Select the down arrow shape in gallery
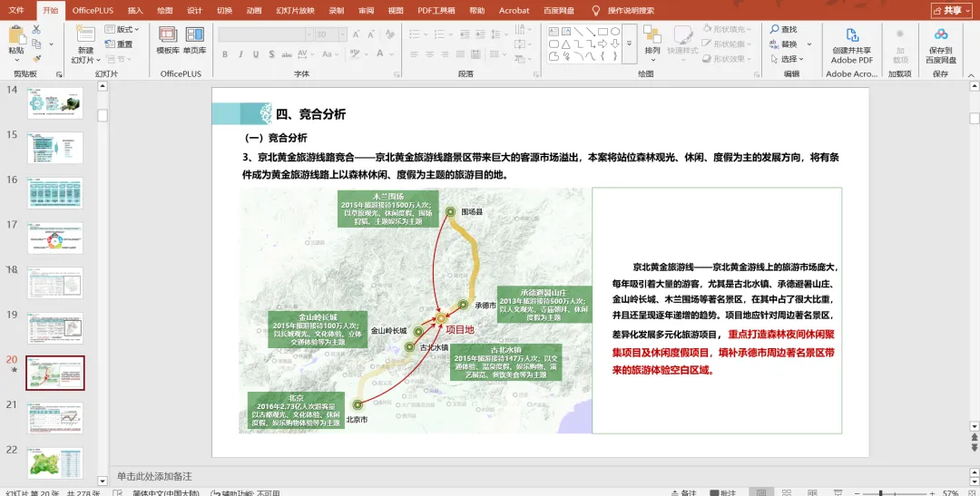 615,44
